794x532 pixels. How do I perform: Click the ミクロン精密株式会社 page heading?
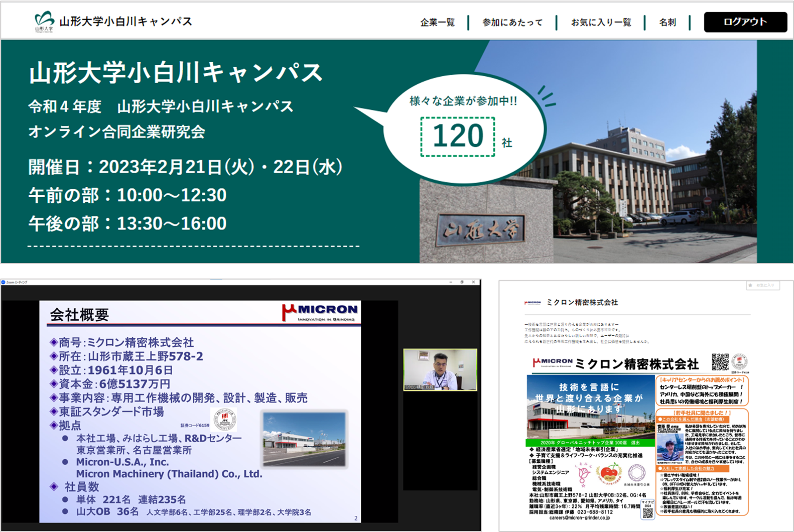coord(582,303)
